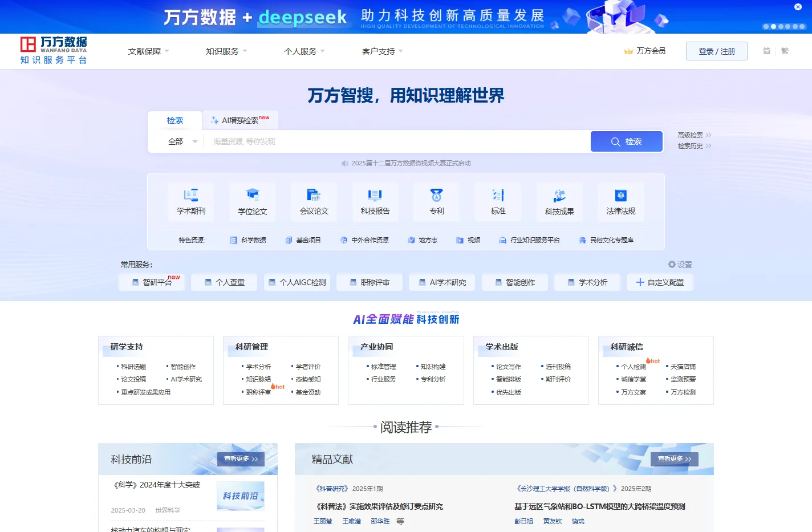812x532 pixels.
Task: Open the 2025微视频大赛 announcement
Action: [x=411, y=163]
